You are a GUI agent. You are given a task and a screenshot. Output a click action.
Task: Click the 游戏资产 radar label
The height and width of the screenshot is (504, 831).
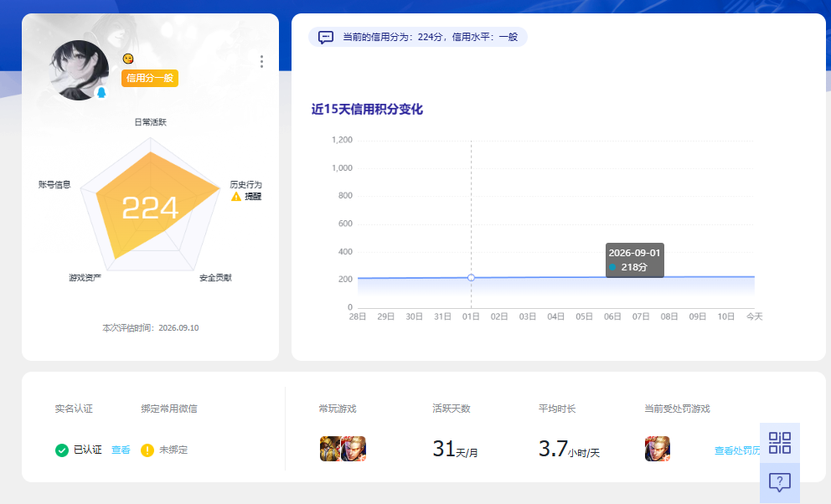coord(85,278)
